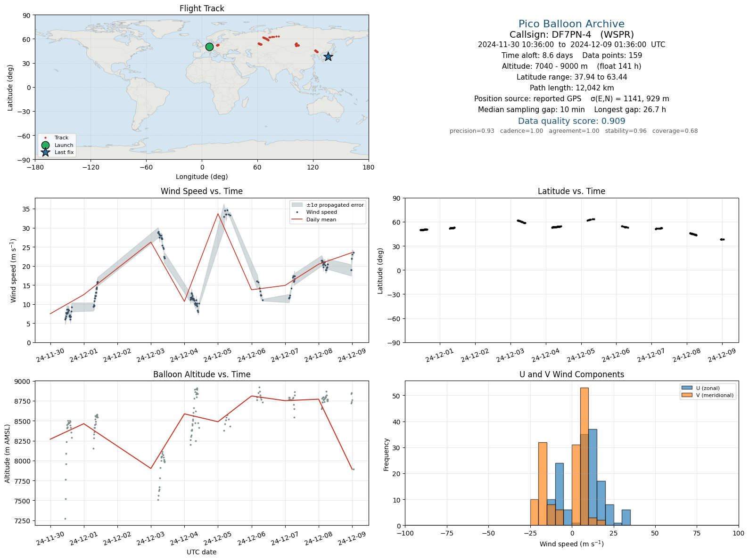
Task: Click the green Launch marker on the map
Action: [209, 47]
